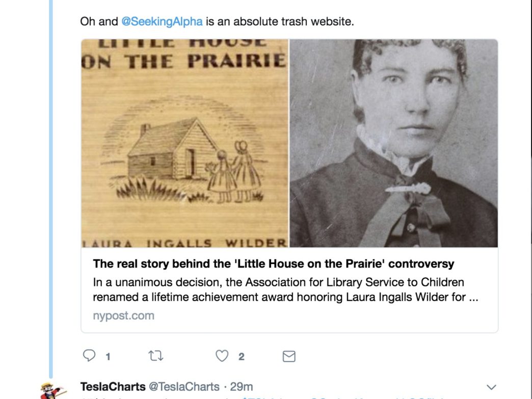532x399 pixels.
Task: Click the 'absolute trash website' tweet text
Action: click(x=280, y=21)
